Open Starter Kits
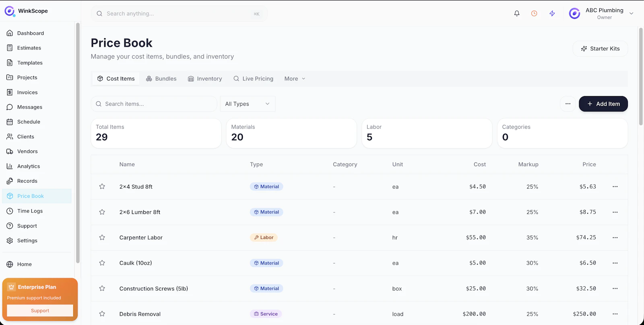This screenshot has width=644, height=325. (600, 49)
